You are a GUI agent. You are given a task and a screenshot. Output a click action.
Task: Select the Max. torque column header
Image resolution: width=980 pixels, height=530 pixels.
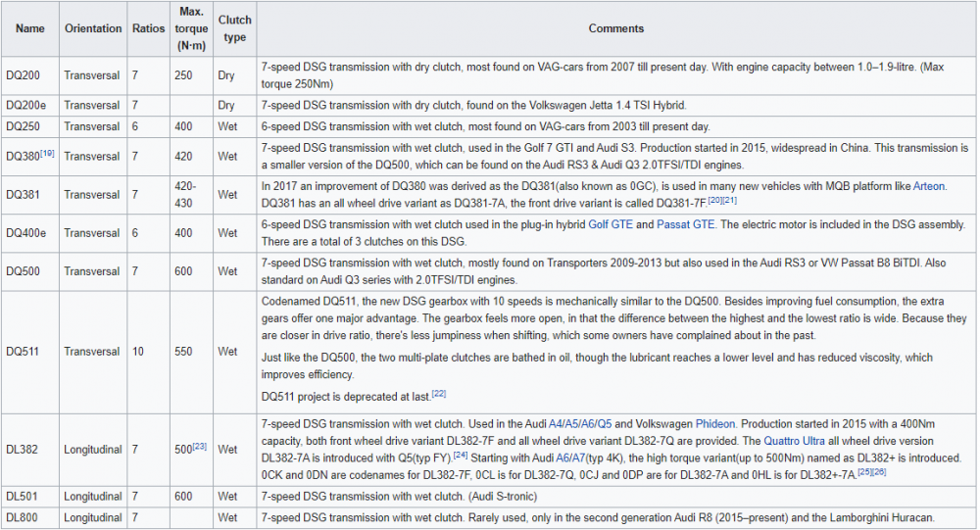coord(191,28)
